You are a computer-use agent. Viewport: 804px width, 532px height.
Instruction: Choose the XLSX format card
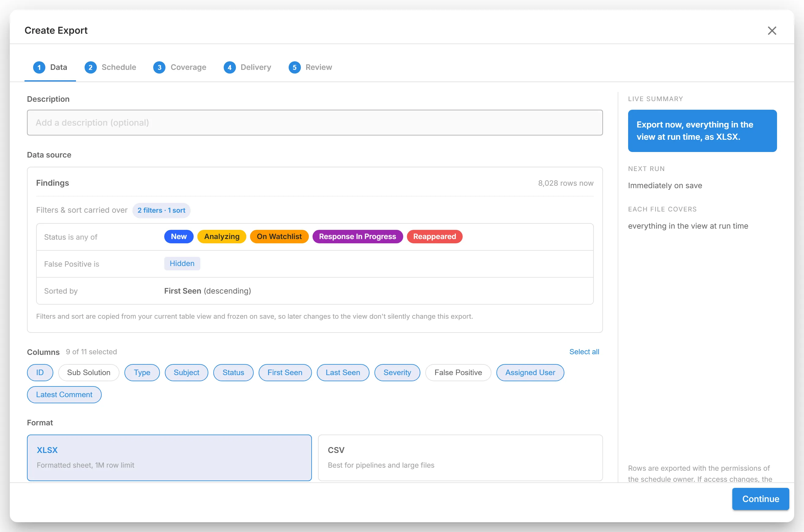[x=169, y=458]
